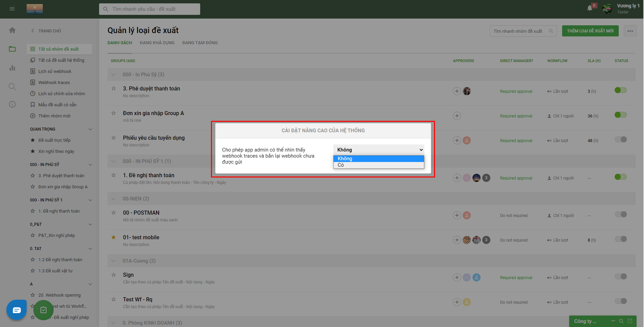
Task: Toggle status of 00 - POSTMAN
Action: [620, 214]
